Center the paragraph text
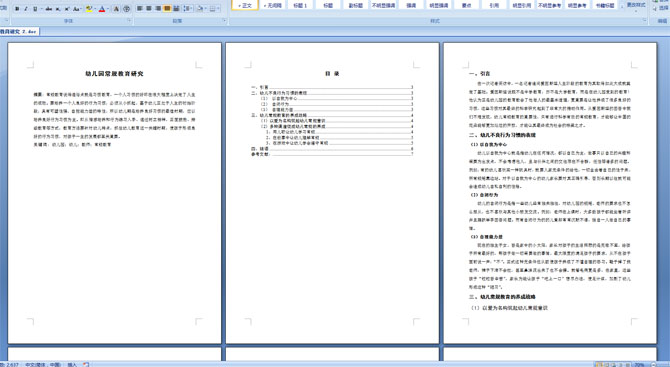This screenshot has width=670, height=367. [149, 9]
